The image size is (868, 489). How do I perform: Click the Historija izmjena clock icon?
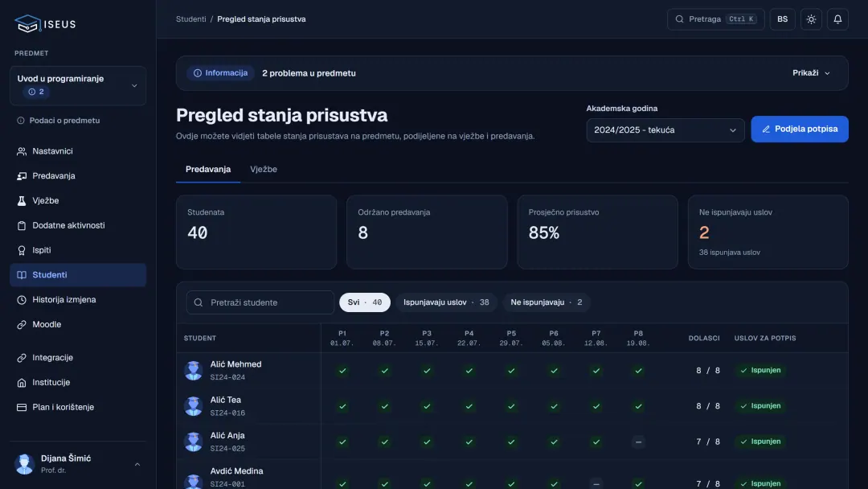[x=22, y=300]
